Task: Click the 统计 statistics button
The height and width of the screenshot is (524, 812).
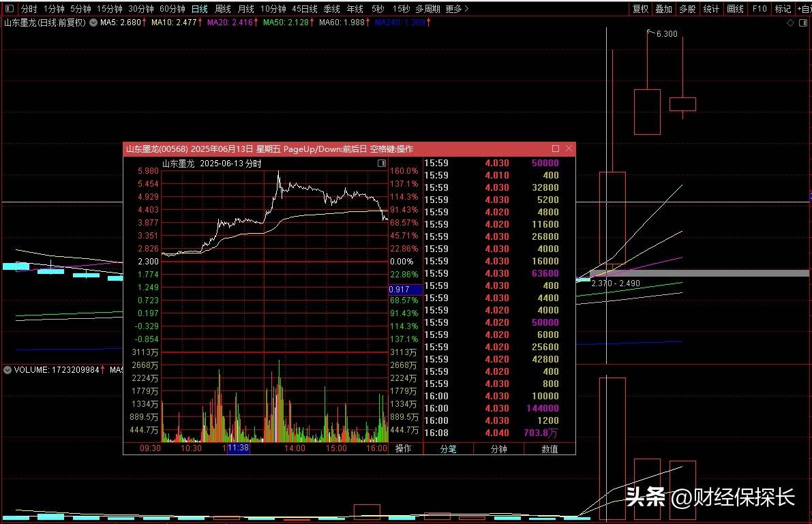Action: [711, 9]
